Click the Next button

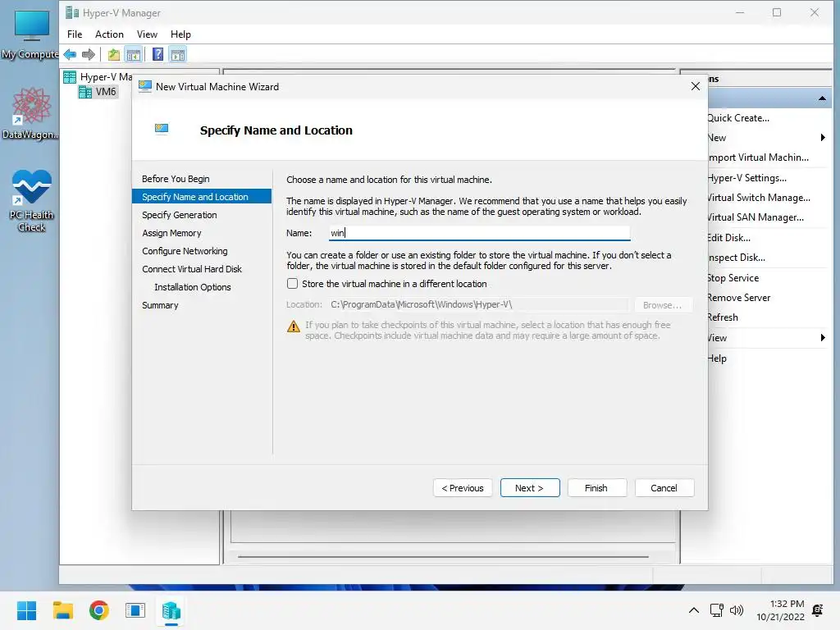(530, 488)
